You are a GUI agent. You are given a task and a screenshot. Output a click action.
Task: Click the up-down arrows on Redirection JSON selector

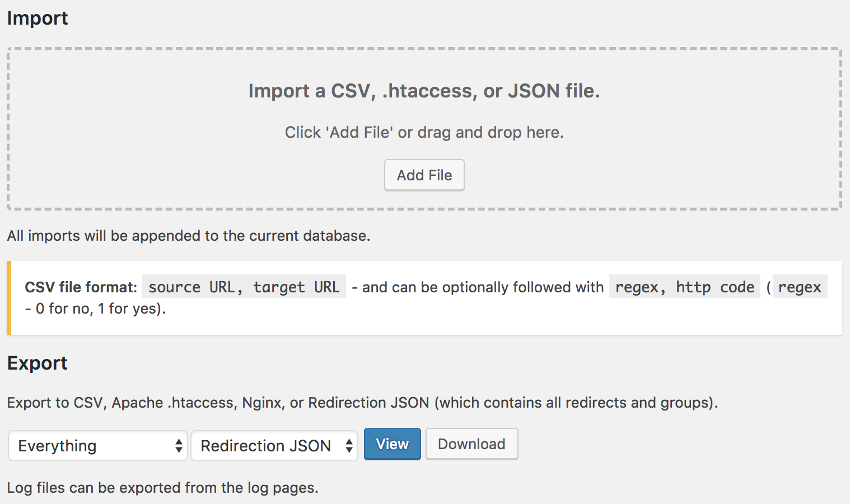click(x=349, y=446)
